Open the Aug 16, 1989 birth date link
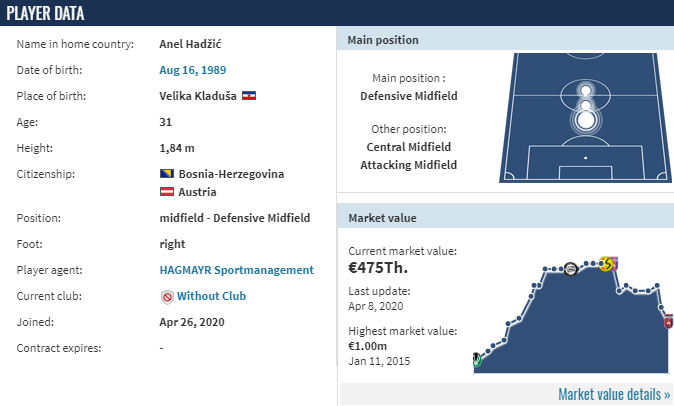674x406 pixels. click(193, 70)
